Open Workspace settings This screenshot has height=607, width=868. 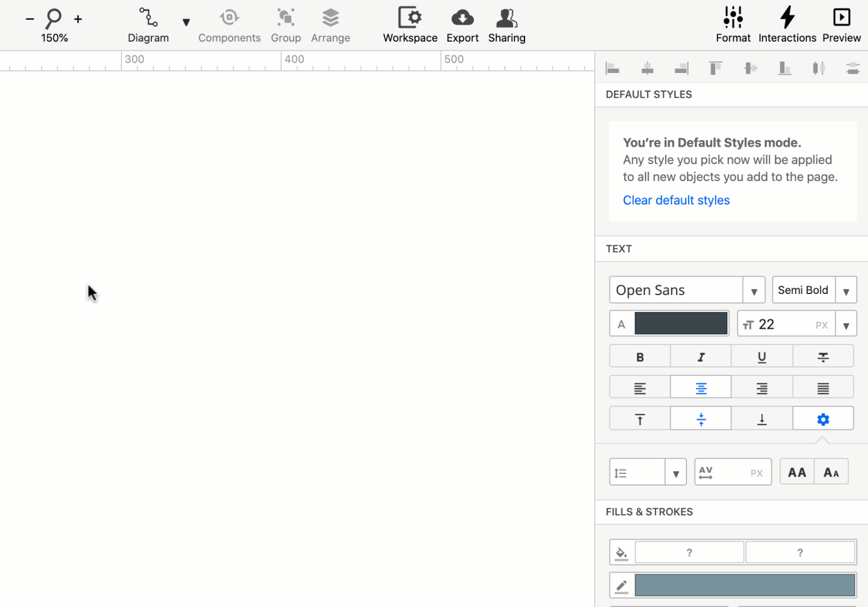[x=410, y=25]
